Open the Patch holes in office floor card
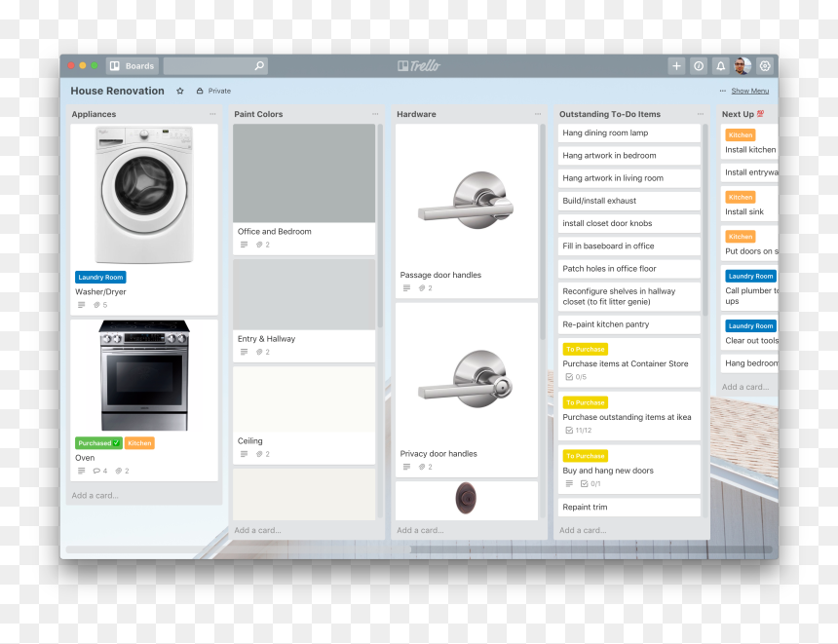This screenshot has height=644, width=838. [629, 269]
